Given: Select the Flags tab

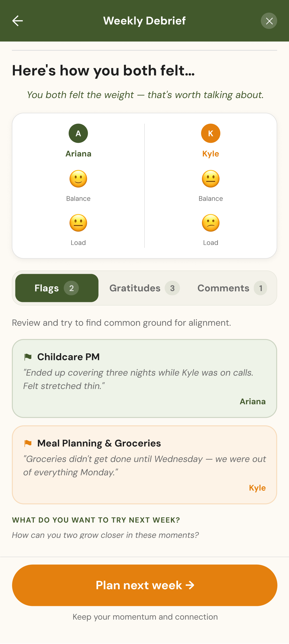Looking at the screenshot, I should tap(57, 288).
